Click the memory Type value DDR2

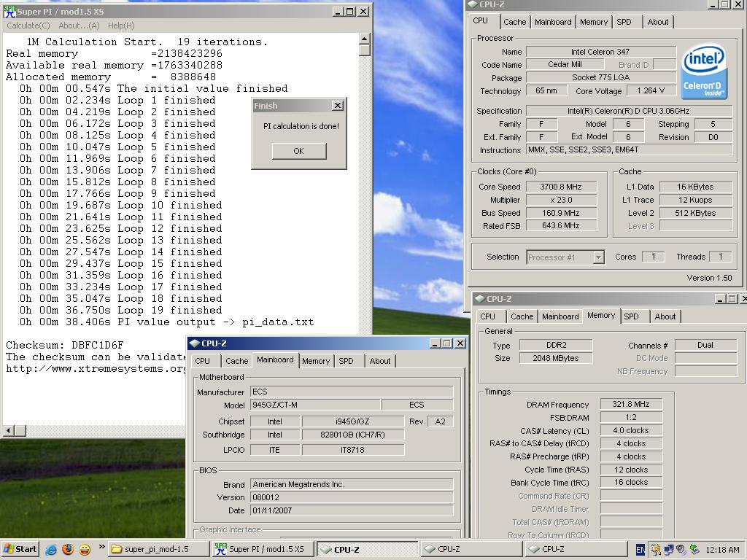[x=555, y=345]
